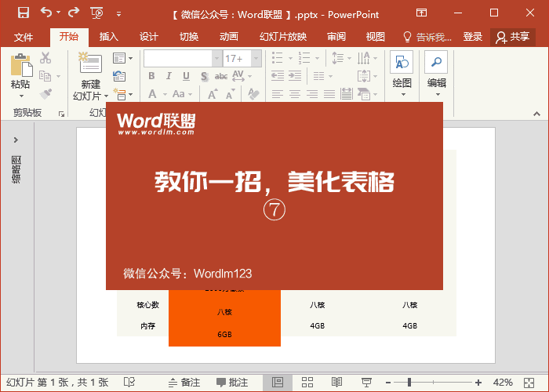Toggle bold formatting
Screen dimensions: 549x392
point(151,76)
